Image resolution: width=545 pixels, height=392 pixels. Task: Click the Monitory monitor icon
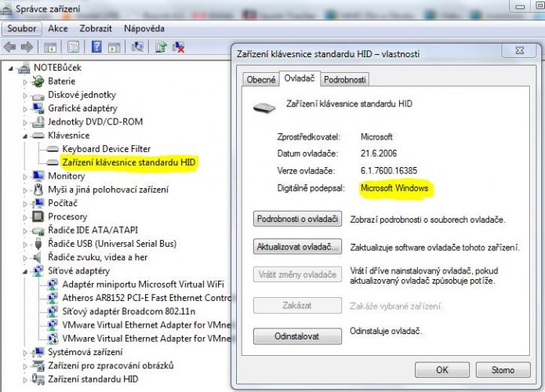click(38, 176)
